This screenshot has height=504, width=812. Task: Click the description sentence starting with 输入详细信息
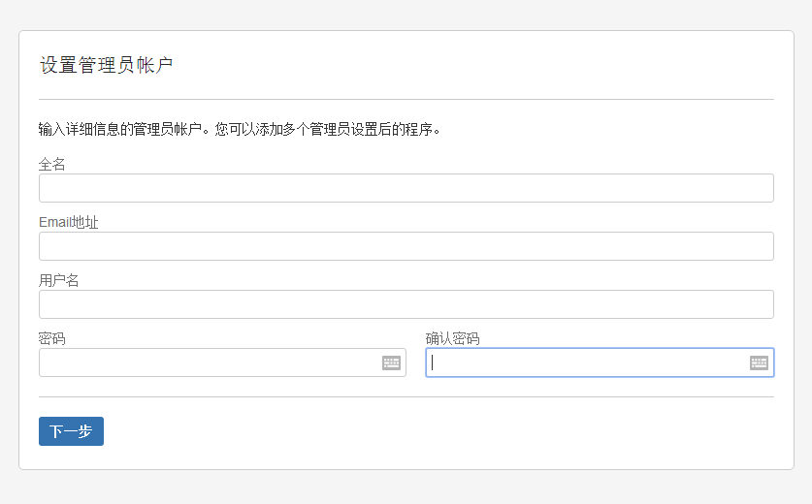[x=240, y=129]
